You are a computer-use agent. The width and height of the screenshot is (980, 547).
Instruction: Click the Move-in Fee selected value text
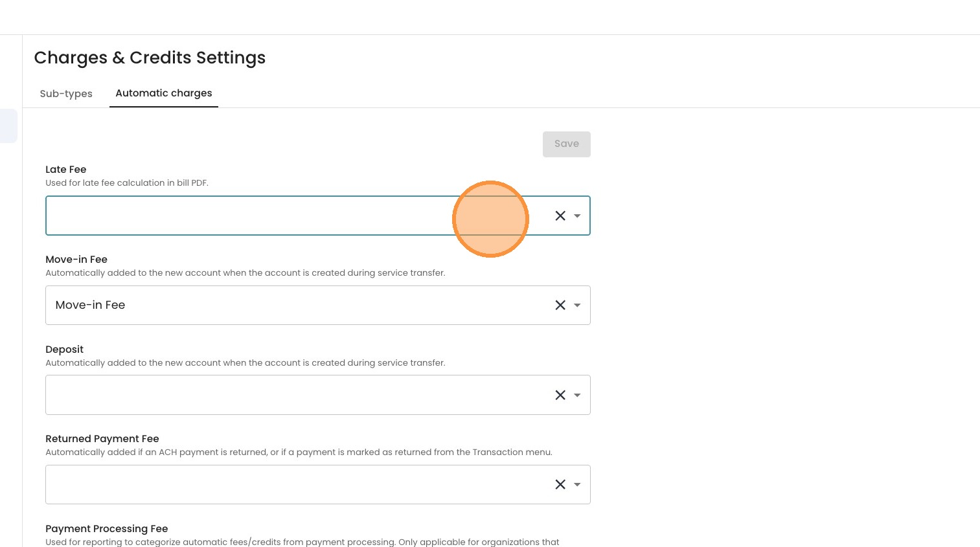(x=91, y=305)
